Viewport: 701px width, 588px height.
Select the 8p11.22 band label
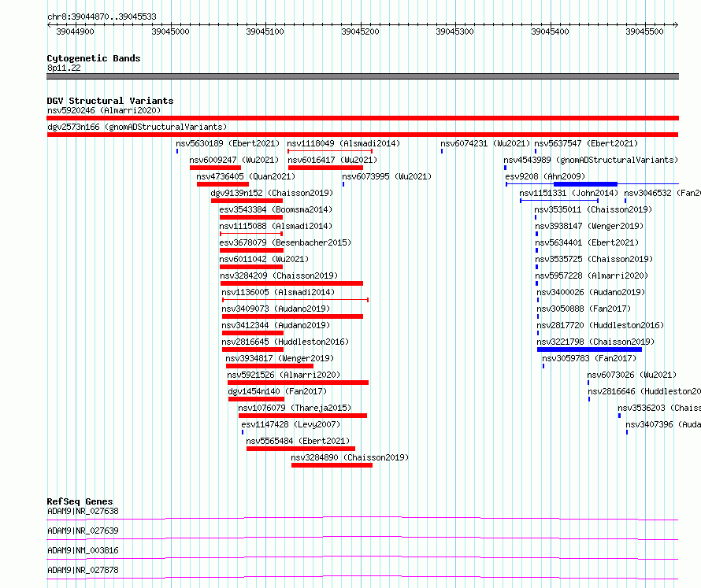[64, 68]
